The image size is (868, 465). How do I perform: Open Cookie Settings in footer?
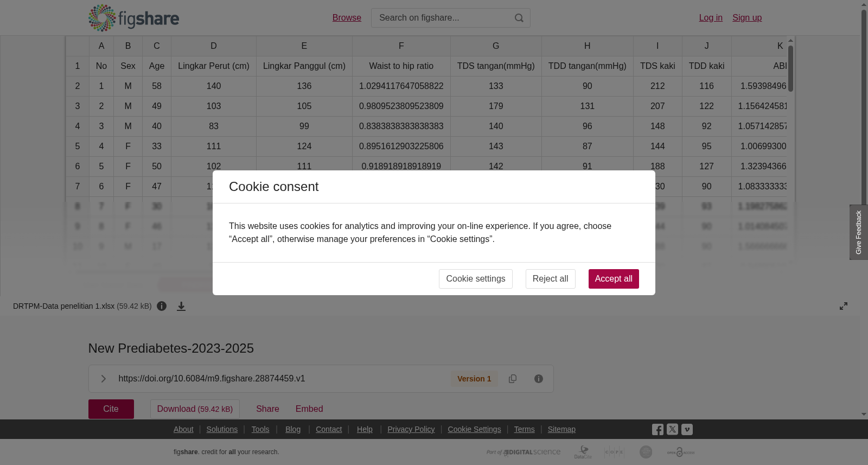[474, 429]
